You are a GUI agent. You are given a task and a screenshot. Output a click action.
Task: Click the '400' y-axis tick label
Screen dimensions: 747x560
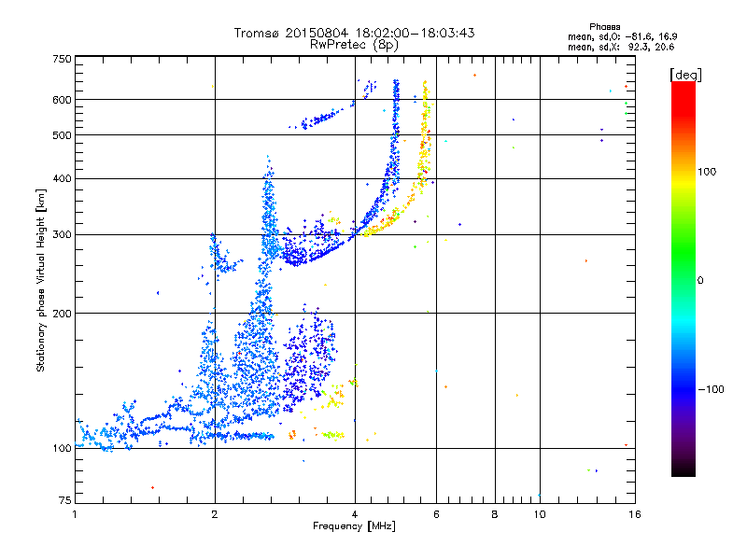(63, 179)
